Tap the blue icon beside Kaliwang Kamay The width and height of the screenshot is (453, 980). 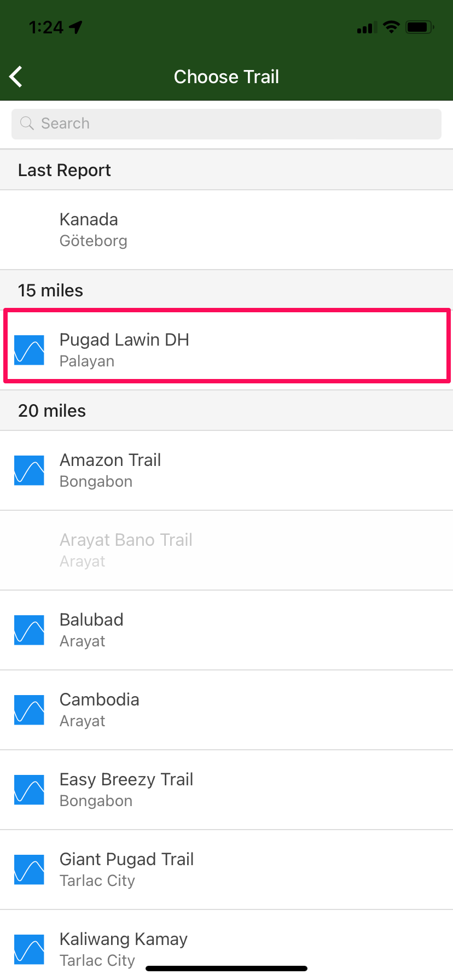(x=29, y=949)
